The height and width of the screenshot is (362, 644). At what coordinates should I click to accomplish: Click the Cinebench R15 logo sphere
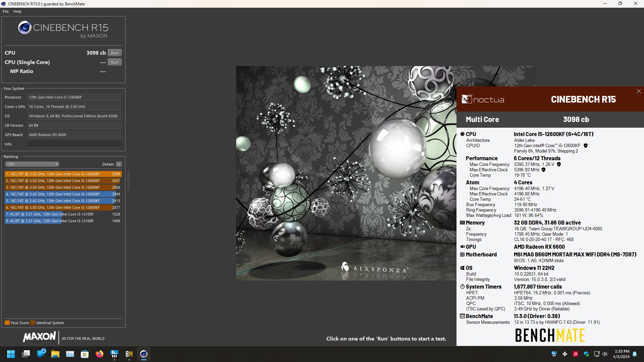click(25, 27)
